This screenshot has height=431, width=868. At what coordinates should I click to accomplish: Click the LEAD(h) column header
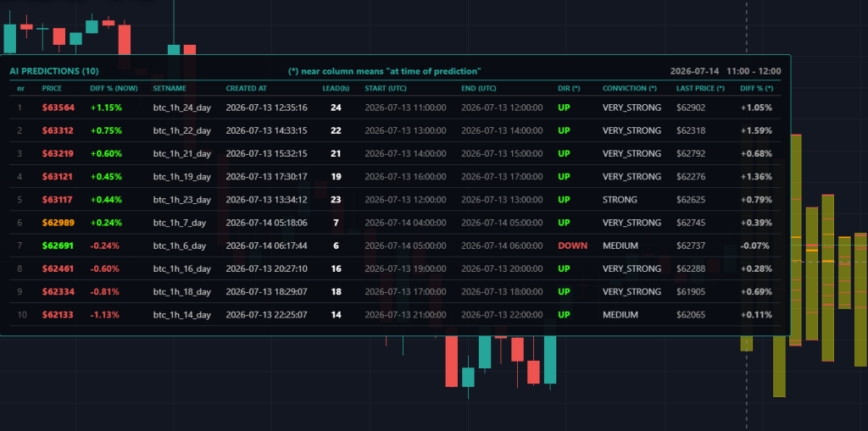click(336, 89)
